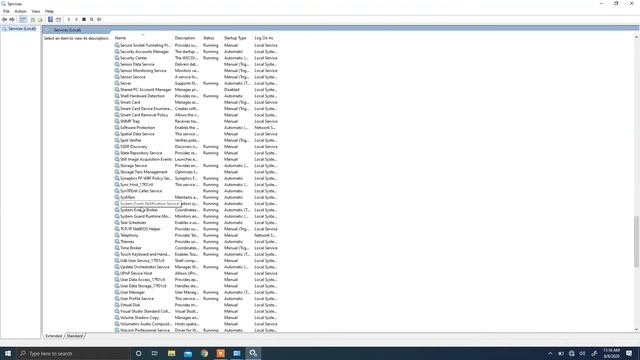
Task: Select the Server service row
Action: tap(196, 83)
